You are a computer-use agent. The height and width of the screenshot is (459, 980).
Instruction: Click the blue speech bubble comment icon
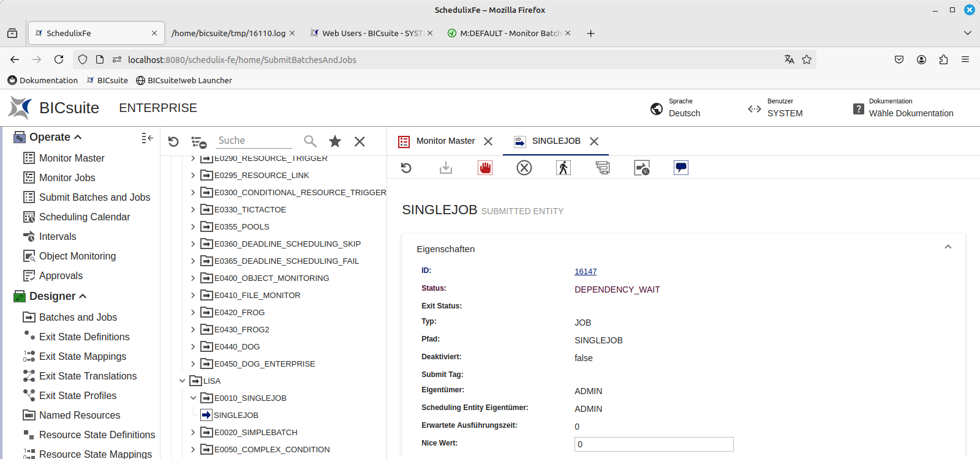(x=680, y=168)
